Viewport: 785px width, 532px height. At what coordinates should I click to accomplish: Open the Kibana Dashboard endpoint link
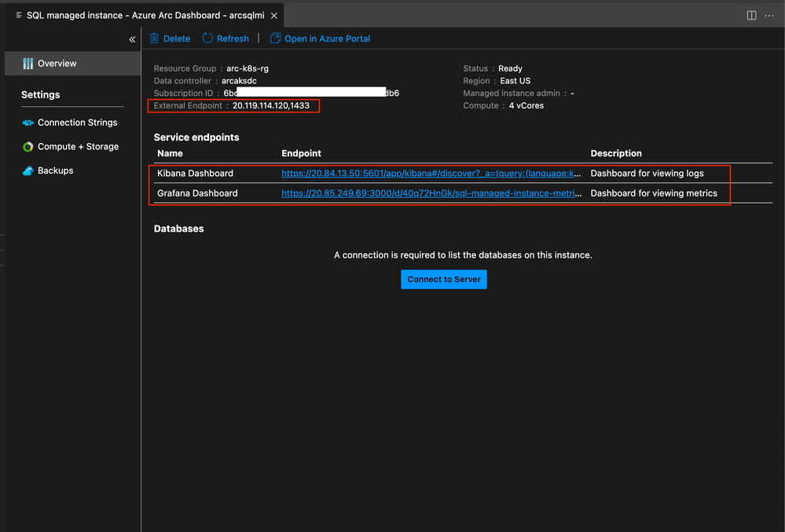point(431,173)
